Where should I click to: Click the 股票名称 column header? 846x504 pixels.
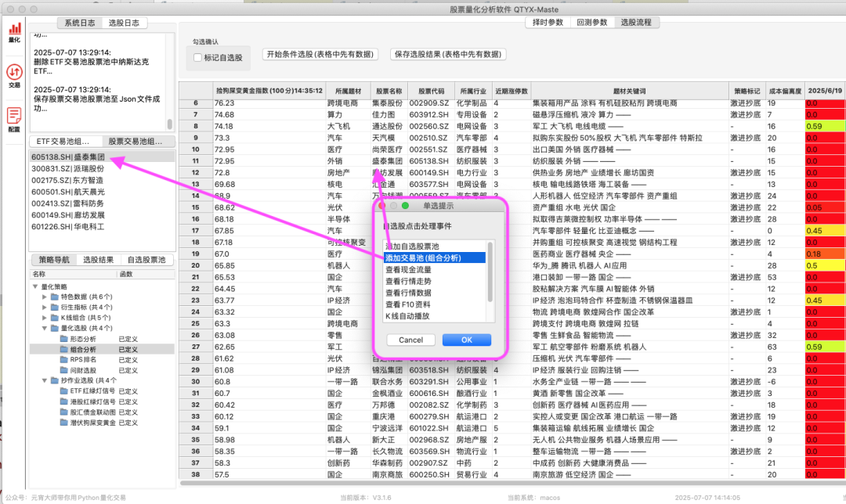[389, 91]
